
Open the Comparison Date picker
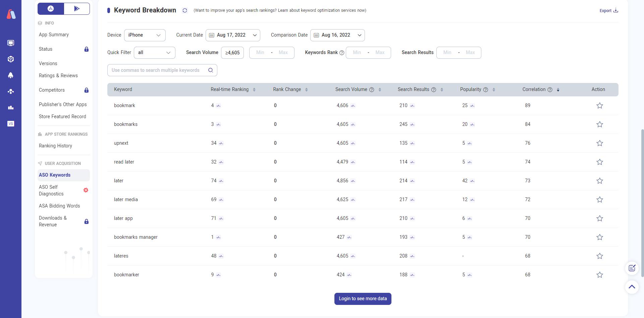click(337, 35)
